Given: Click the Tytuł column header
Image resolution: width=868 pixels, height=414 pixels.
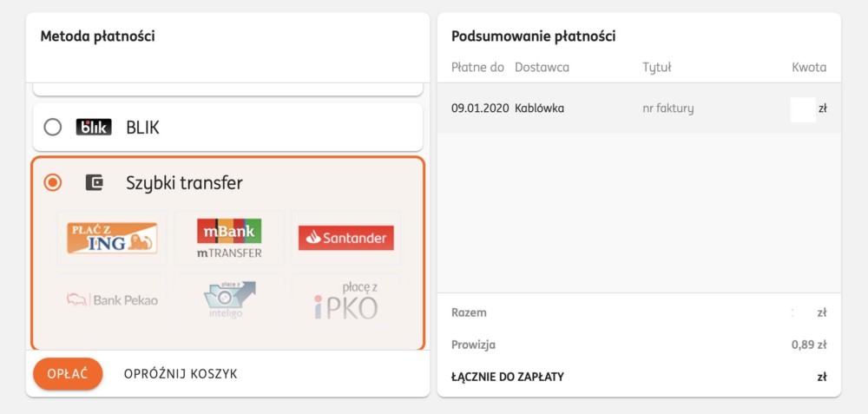Looking at the screenshot, I should (657, 68).
